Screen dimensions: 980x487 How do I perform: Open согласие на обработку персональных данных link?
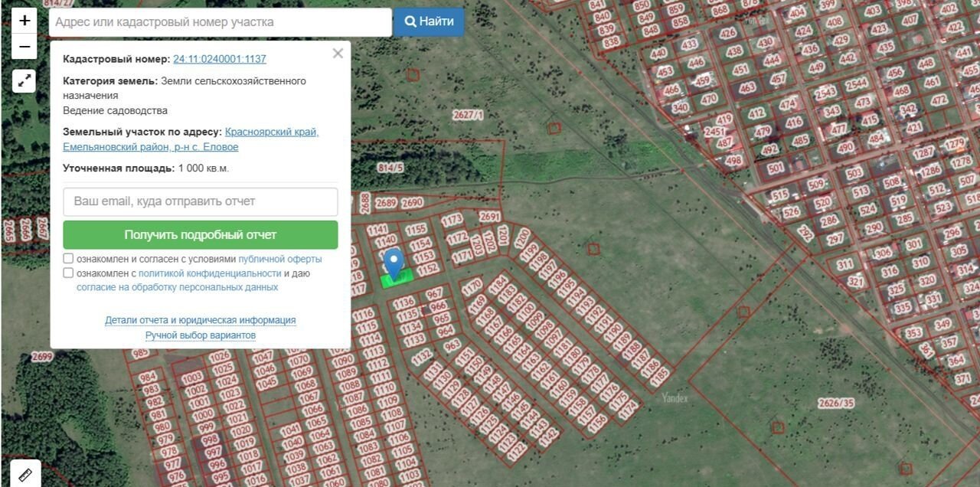coord(177,287)
